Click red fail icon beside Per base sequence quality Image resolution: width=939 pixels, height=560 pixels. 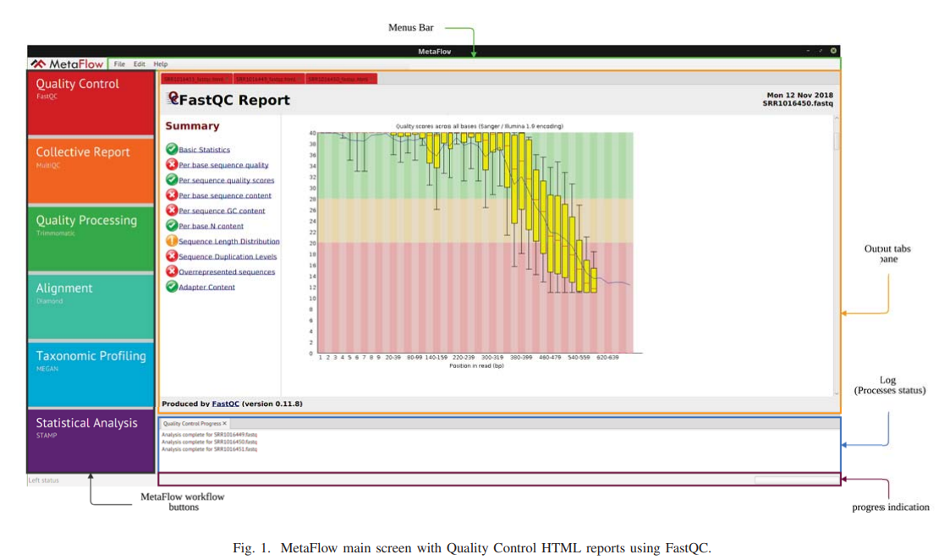(172, 165)
